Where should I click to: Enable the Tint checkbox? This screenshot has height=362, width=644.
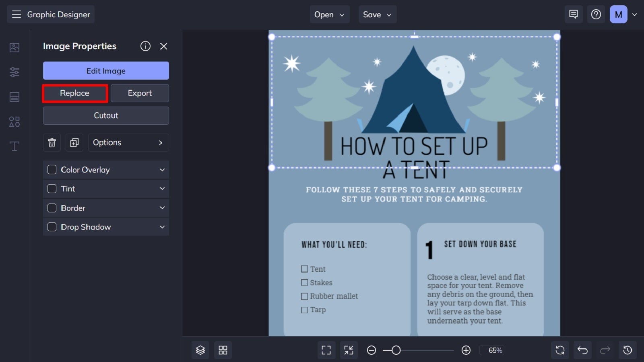coord(52,188)
